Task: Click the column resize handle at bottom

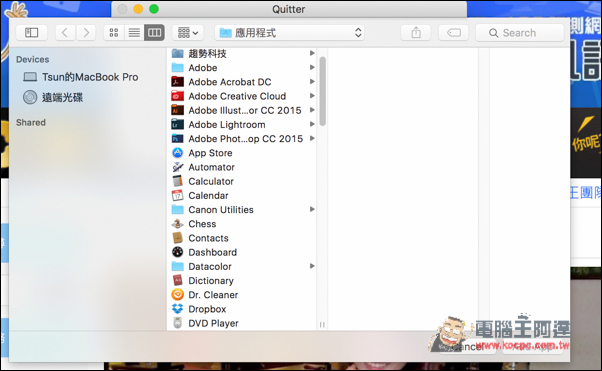Action: tap(322, 325)
